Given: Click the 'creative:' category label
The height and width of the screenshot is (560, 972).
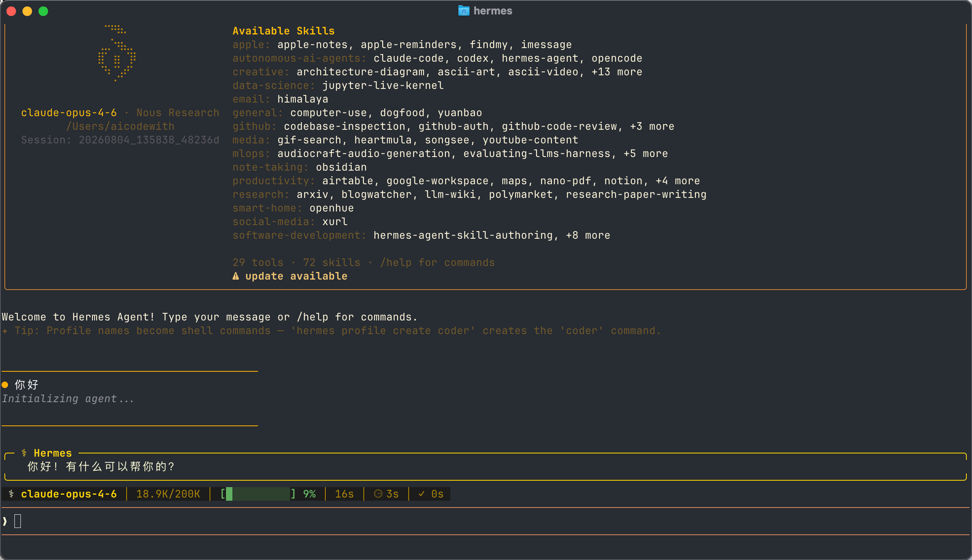Looking at the screenshot, I should click(x=261, y=72).
